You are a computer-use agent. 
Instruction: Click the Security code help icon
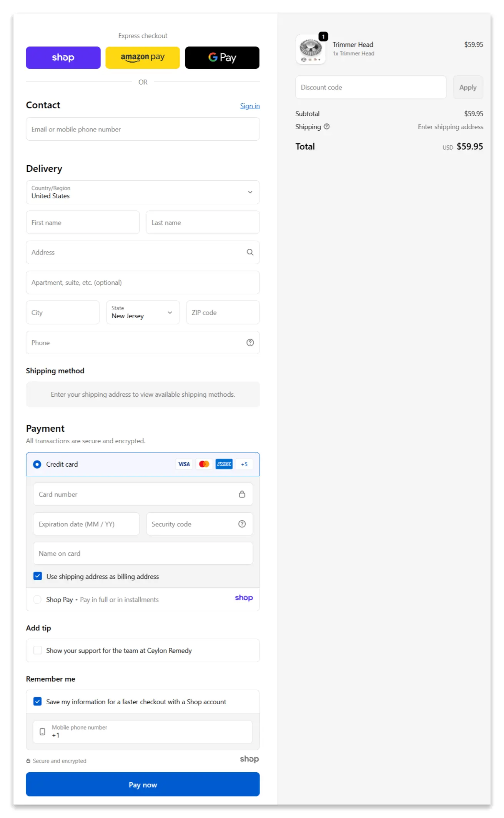(242, 524)
